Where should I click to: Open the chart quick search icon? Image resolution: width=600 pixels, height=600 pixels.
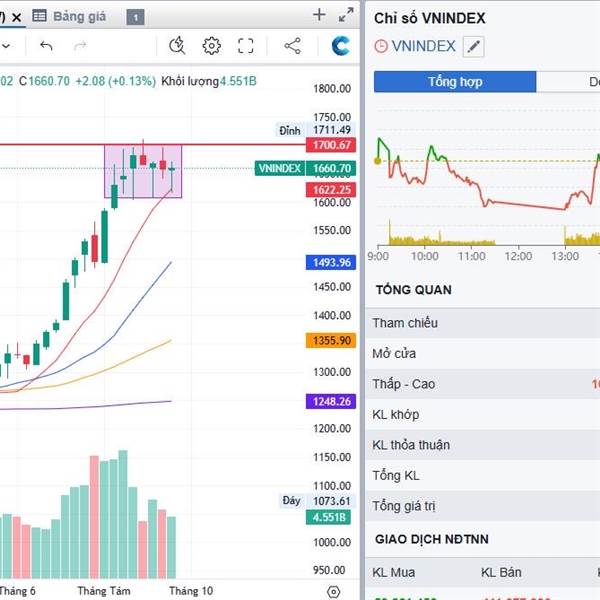click(x=177, y=45)
